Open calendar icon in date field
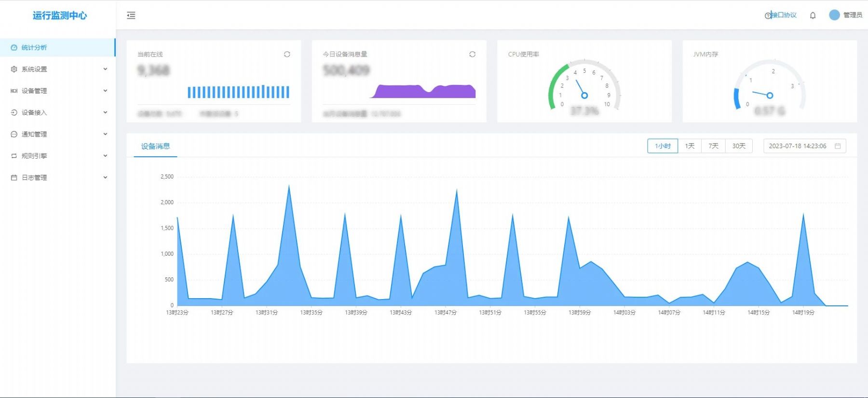The image size is (868, 398). [x=838, y=146]
